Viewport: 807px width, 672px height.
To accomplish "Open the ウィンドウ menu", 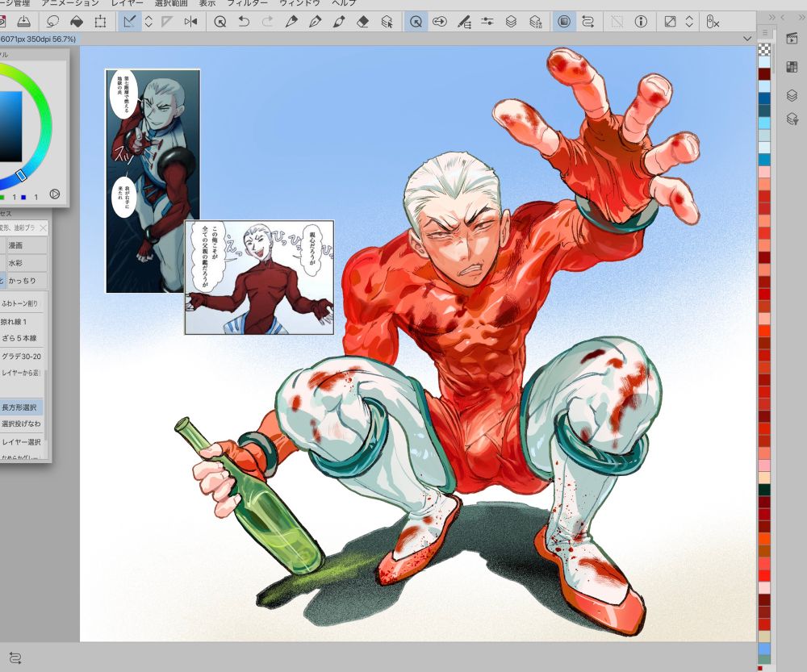I will [x=299, y=3].
